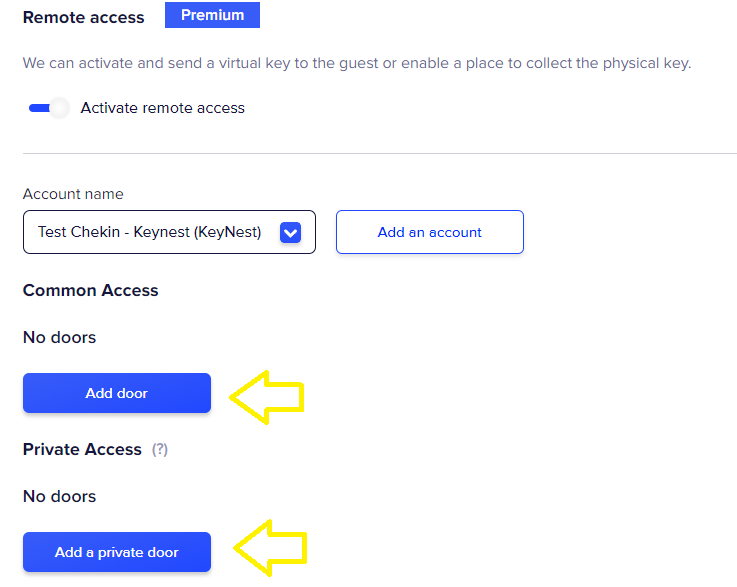Click the yellow arrow beside Add a private door

click(x=269, y=548)
